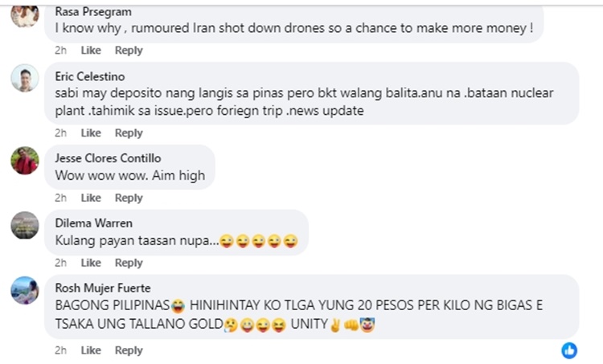Like Eric Celestino's comment
Image resolution: width=603 pixels, height=364 pixels.
[91, 133]
